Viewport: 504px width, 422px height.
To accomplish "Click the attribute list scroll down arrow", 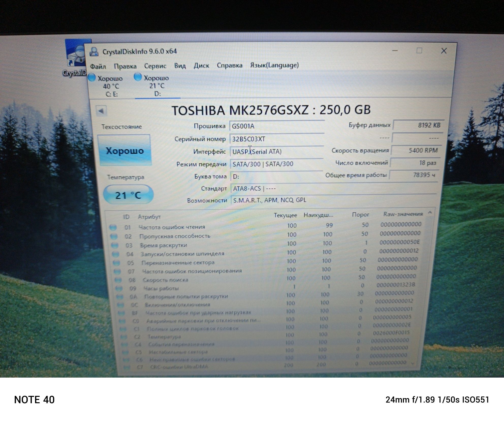I will [x=413, y=363].
